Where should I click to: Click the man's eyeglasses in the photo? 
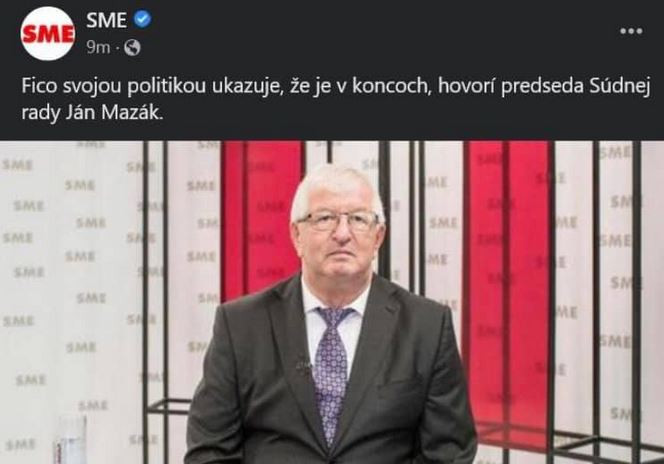pos(339,221)
